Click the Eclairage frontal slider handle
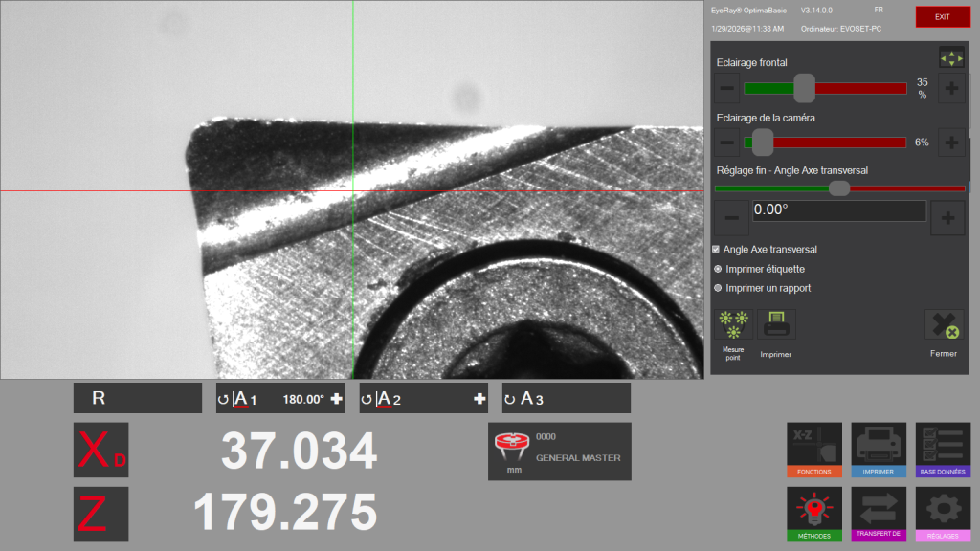980x551 pixels. coord(805,88)
